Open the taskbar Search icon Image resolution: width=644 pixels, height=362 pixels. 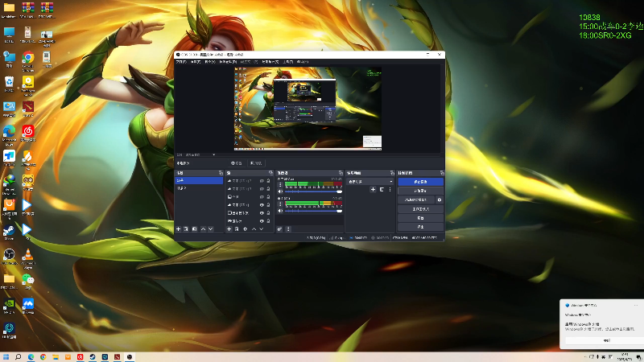pyautogui.click(x=18, y=357)
